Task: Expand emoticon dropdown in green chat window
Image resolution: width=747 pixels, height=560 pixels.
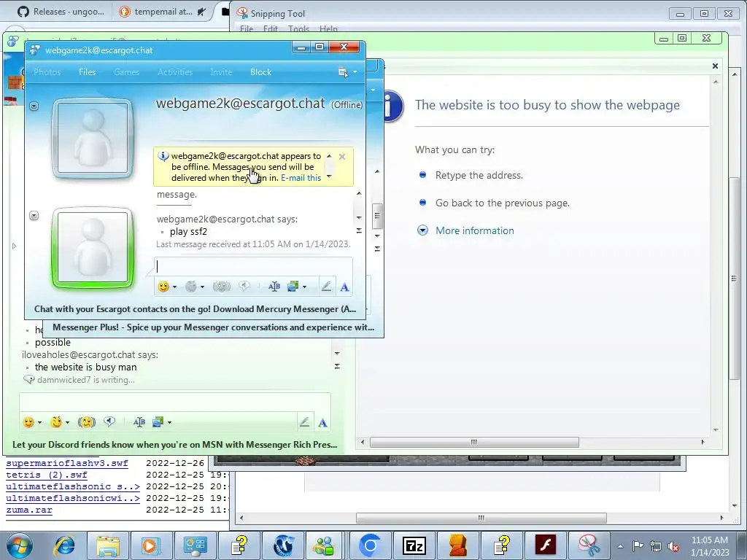Action: tap(40, 422)
